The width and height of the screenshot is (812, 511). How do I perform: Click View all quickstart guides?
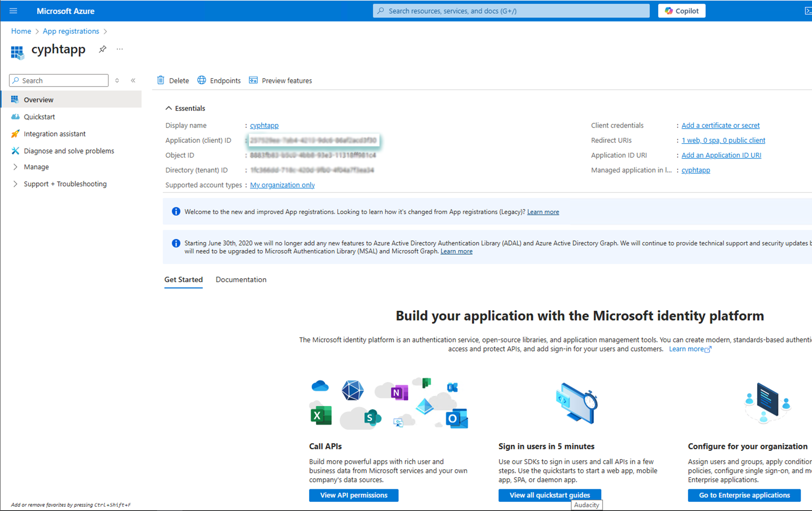[549, 495]
